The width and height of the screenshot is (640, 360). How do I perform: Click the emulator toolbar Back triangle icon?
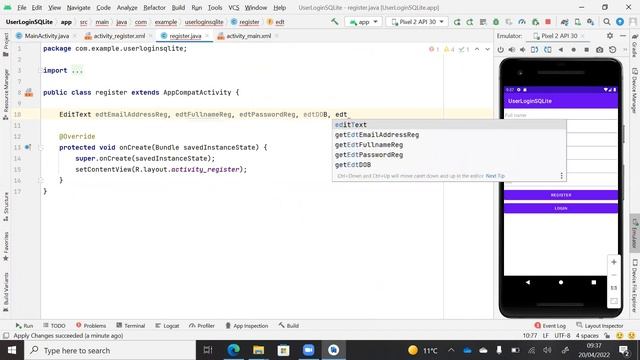(x=561, y=50)
